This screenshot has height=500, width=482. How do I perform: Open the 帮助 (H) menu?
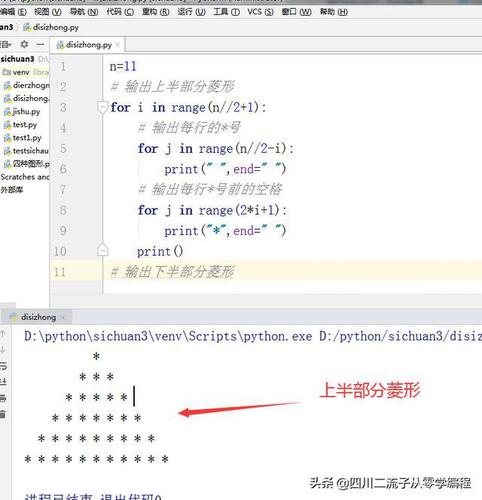tap(334, 12)
